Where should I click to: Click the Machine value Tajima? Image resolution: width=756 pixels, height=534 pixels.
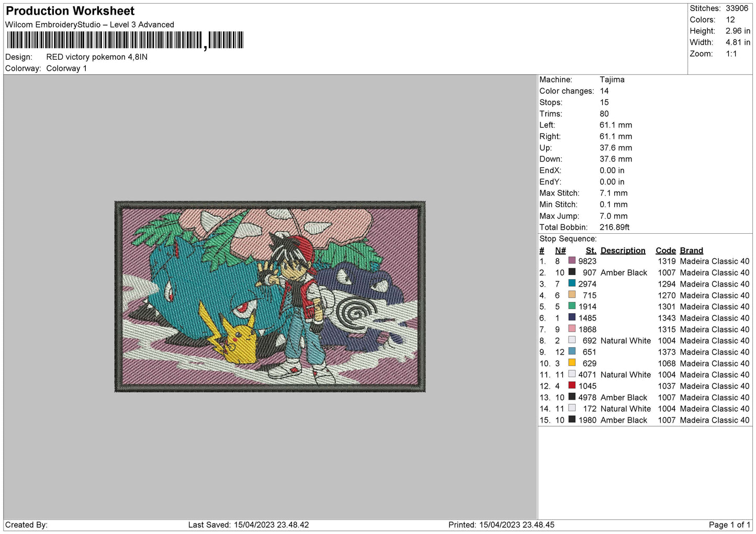click(612, 79)
